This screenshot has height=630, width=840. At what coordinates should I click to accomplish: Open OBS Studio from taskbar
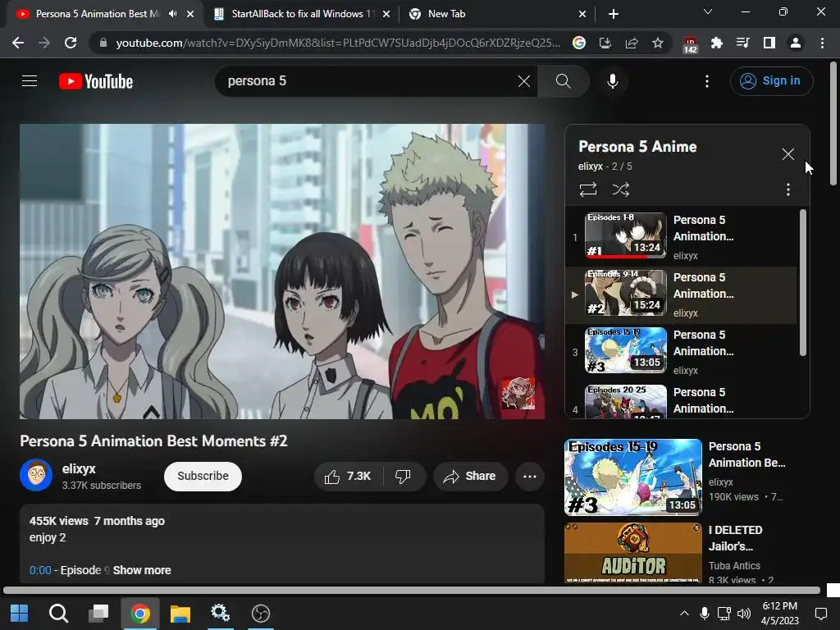261,614
